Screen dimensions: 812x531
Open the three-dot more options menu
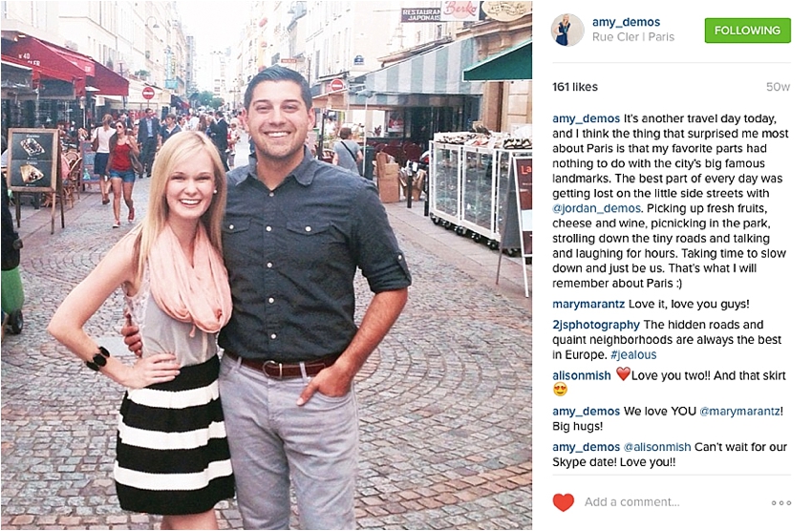coord(780,502)
